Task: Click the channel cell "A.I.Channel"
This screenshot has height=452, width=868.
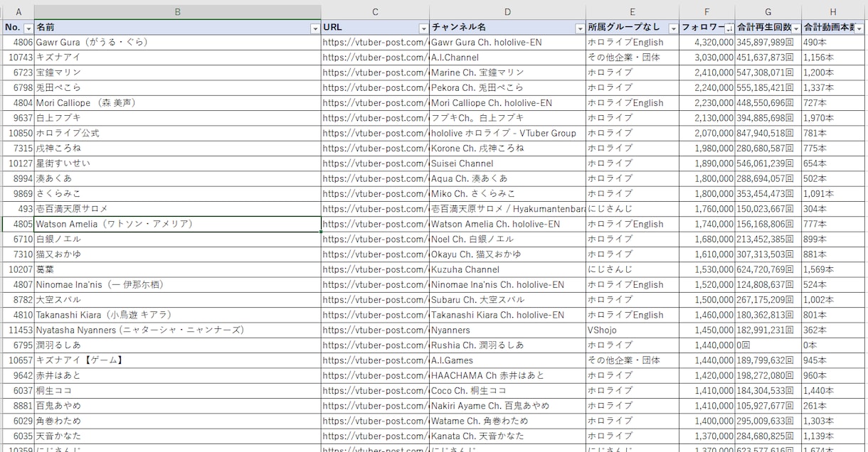Action: (508, 58)
